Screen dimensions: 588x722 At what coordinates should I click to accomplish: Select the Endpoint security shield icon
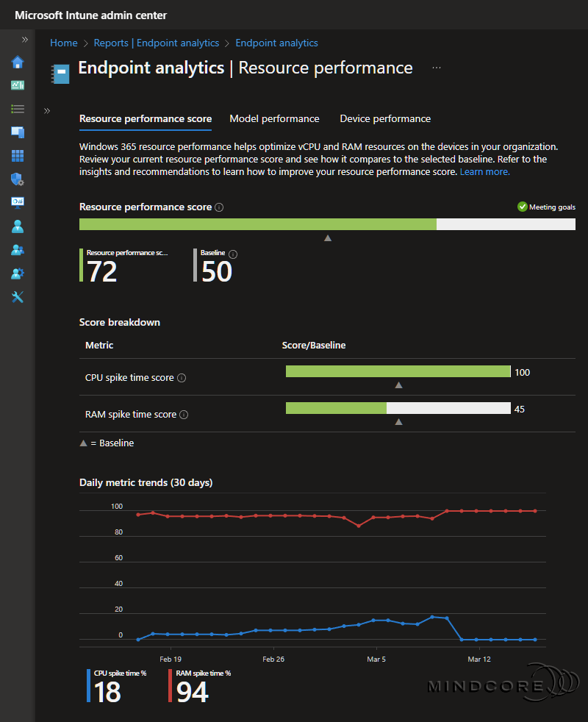pos(17,179)
